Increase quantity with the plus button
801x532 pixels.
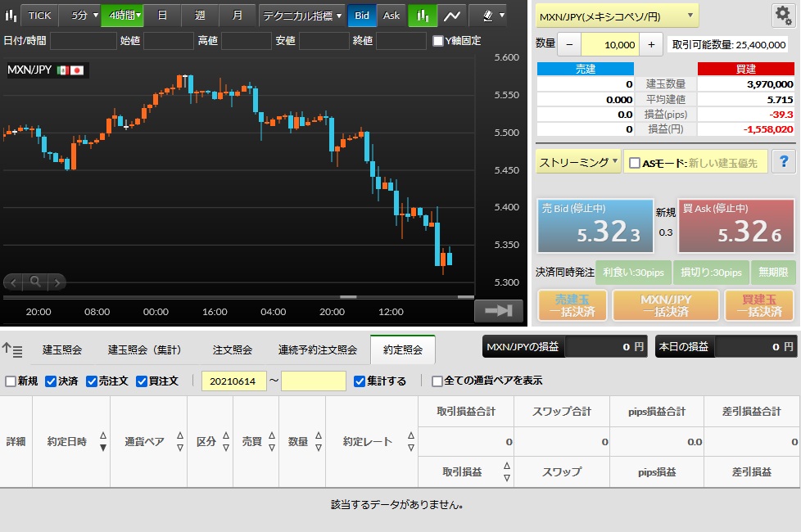click(x=651, y=45)
